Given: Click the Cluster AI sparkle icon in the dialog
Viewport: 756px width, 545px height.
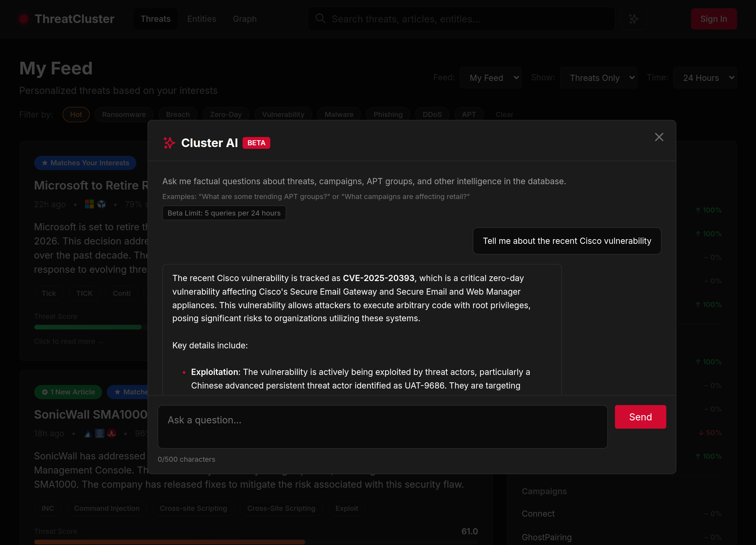Looking at the screenshot, I should [169, 143].
